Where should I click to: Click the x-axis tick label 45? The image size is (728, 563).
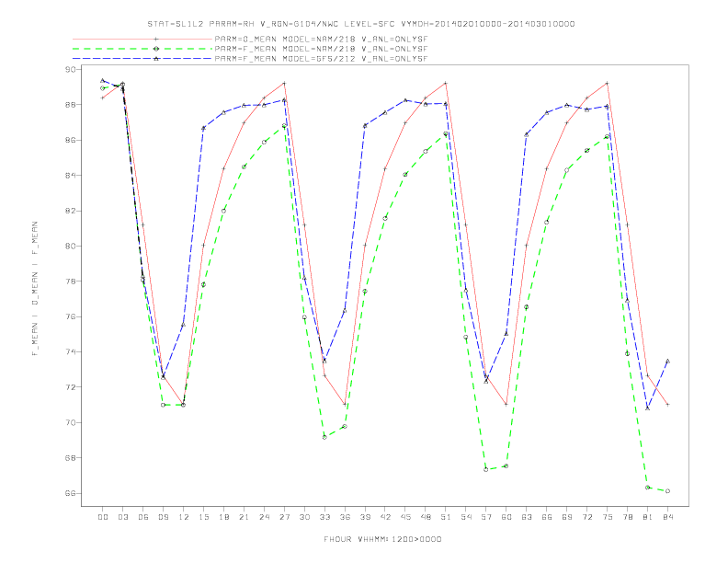[405, 517]
